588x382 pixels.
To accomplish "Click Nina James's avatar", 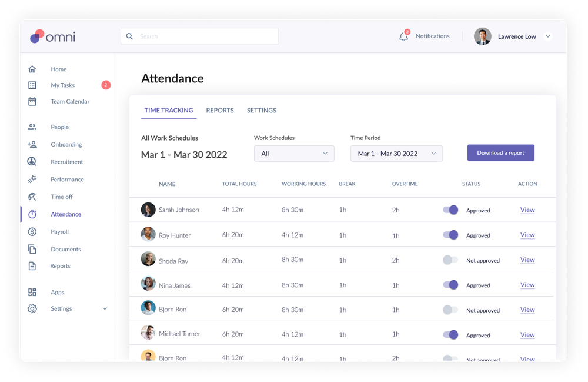I will tap(148, 284).
